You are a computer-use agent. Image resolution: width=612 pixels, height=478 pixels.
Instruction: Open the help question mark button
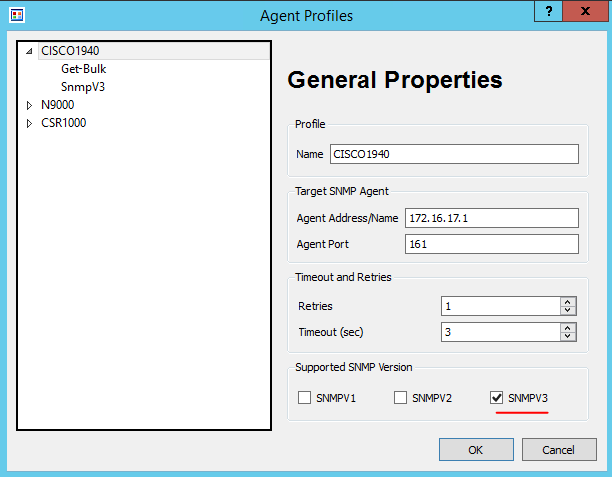548,11
